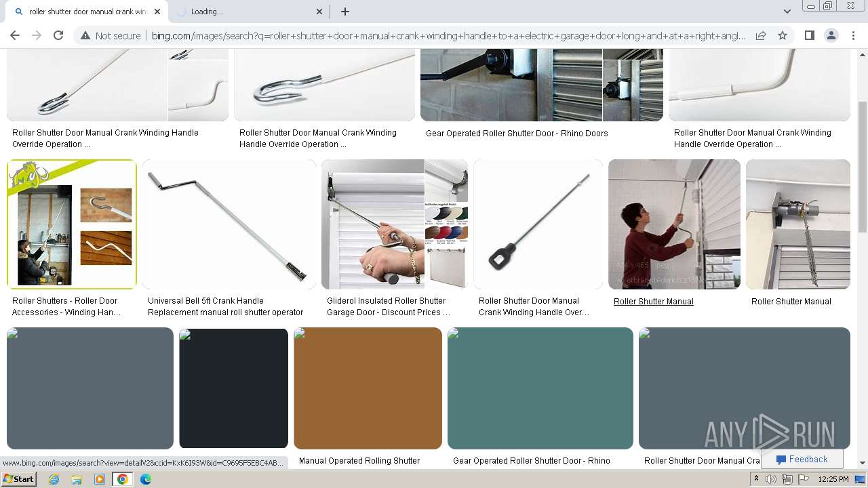
Task: Open the Chrome three-dot menu
Action: (x=852, y=35)
